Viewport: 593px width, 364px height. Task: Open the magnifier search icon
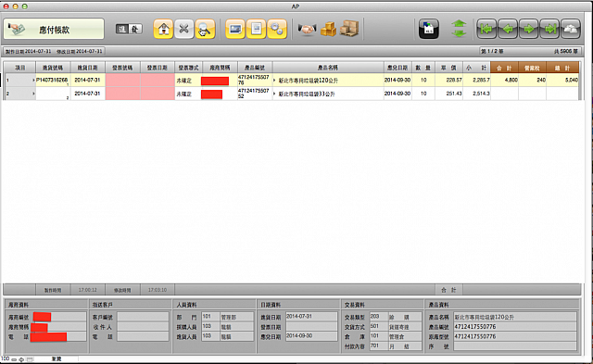click(205, 29)
